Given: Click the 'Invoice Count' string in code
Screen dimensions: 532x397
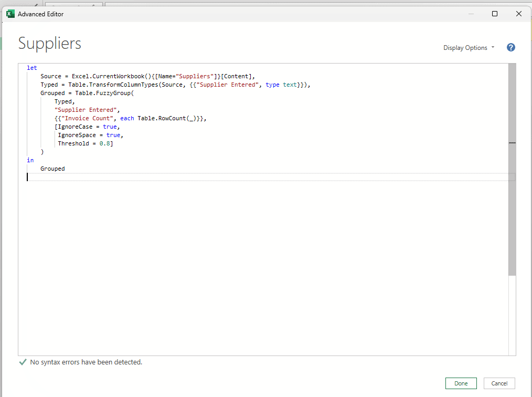Looking at the screenshot, I should point(87,118).
